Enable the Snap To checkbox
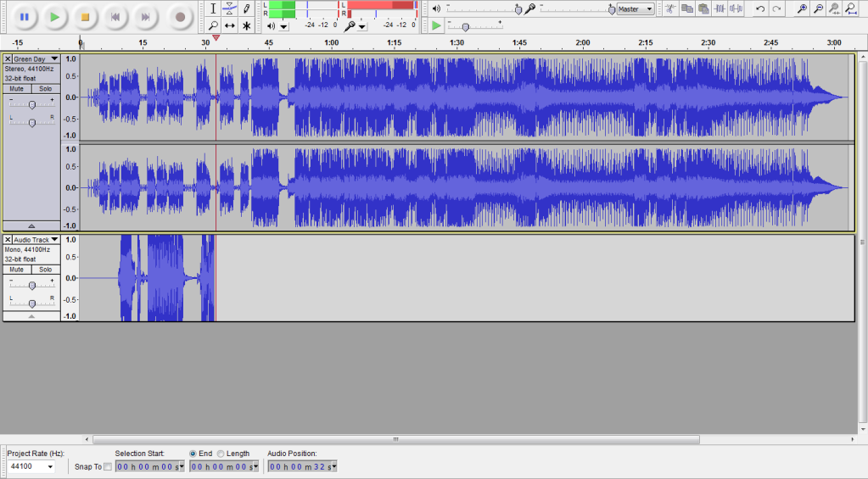 [107, 466]
